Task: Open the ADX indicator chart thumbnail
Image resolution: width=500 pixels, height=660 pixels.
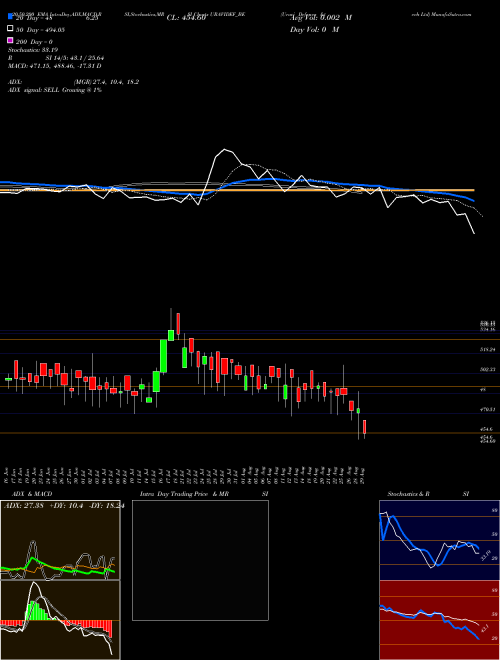Action: click(x=60, y=540)
